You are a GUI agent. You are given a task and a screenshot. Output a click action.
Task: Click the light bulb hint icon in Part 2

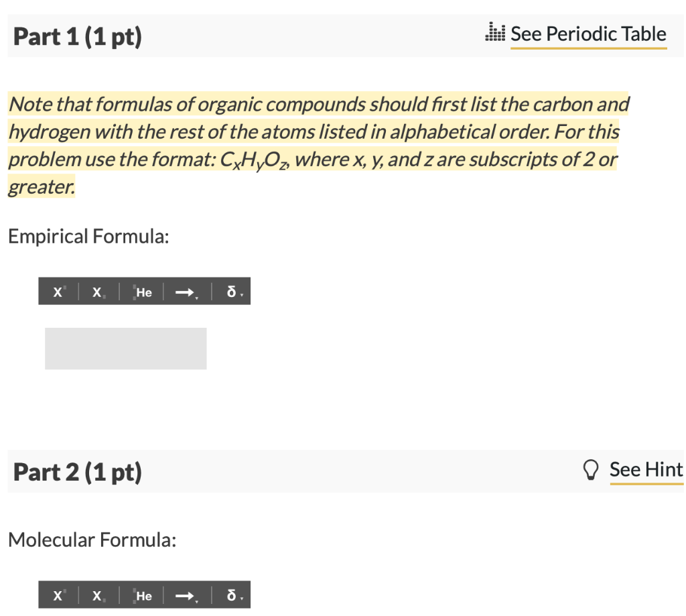(591, 470)
